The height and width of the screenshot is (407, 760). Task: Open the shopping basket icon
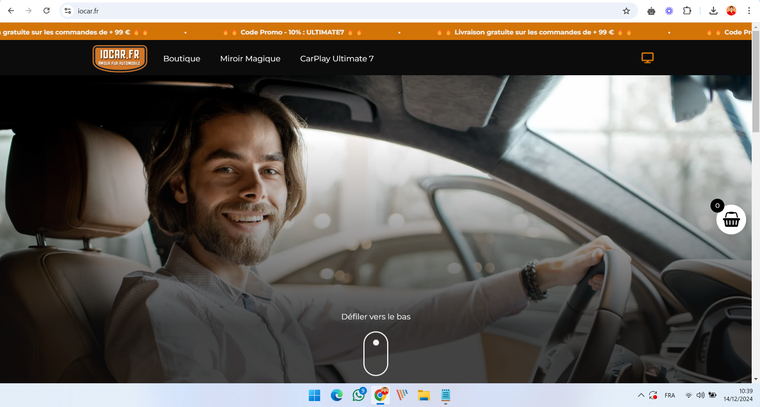[x=731, y=220]
